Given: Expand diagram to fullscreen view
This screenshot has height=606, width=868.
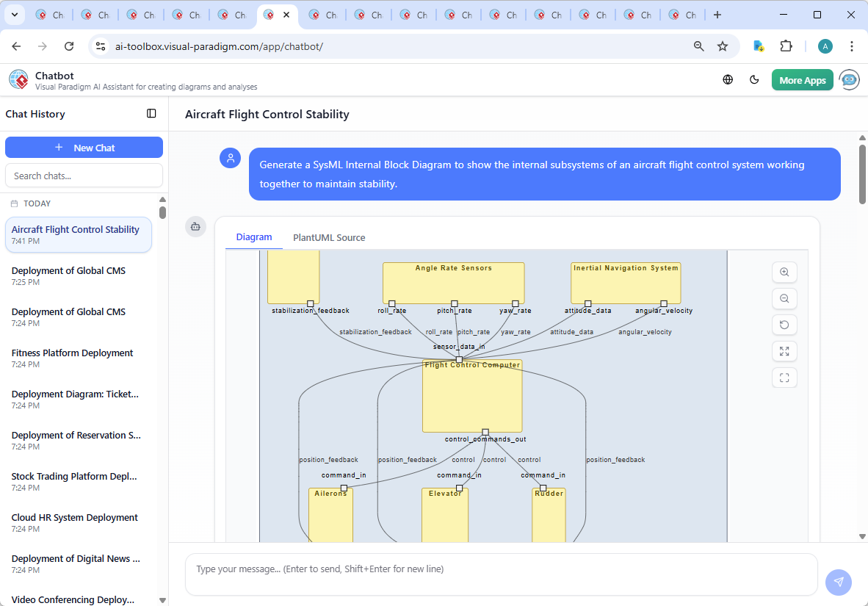Looking at the screenshot, I should 784,351.
